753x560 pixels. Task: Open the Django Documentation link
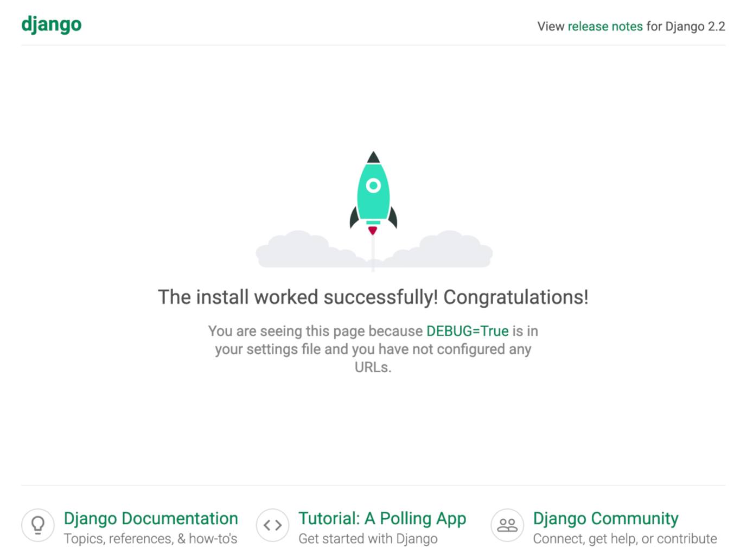tap(150, 518)
